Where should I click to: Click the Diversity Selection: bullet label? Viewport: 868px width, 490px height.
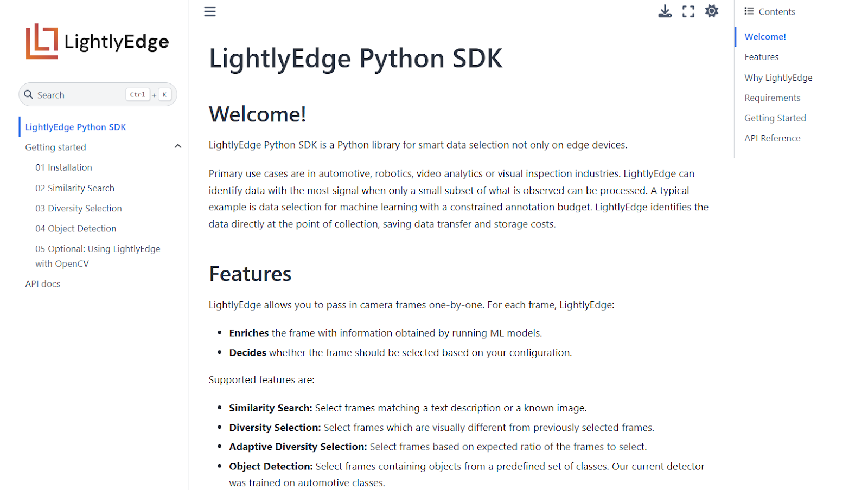click(x=275, y=427)
